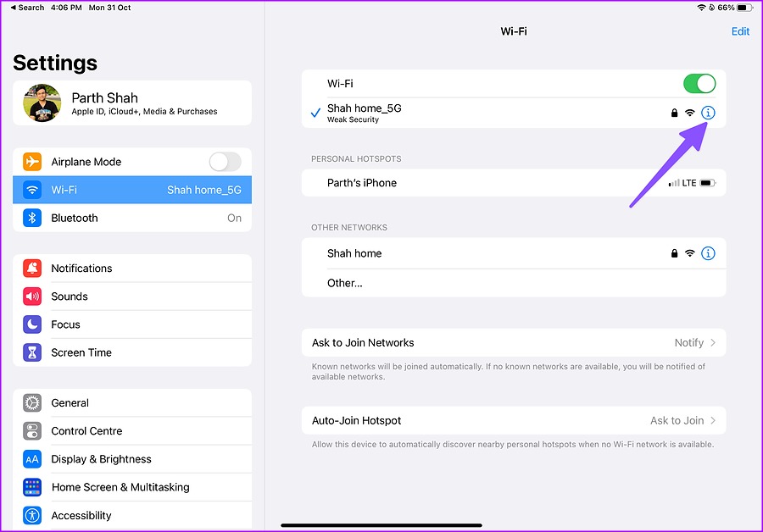
Task: Open the Bluetooth icon in sidebar
Action: [32, 218]
